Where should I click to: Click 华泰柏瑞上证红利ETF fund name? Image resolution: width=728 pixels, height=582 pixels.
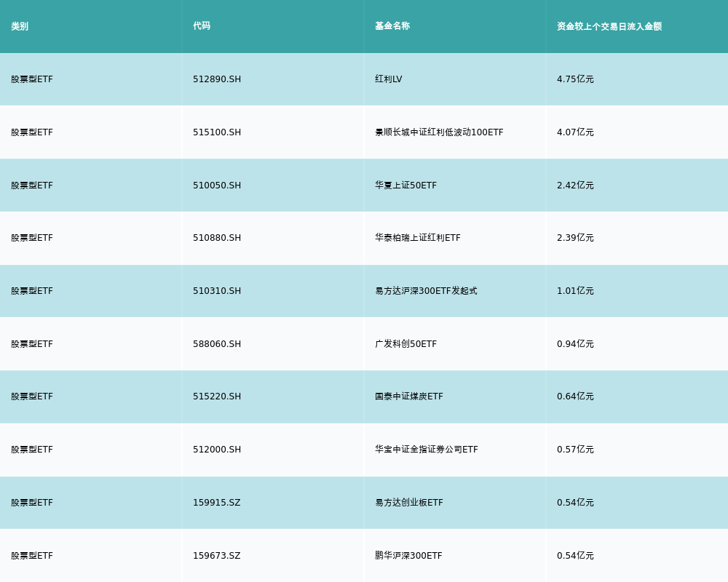[418, 238]
